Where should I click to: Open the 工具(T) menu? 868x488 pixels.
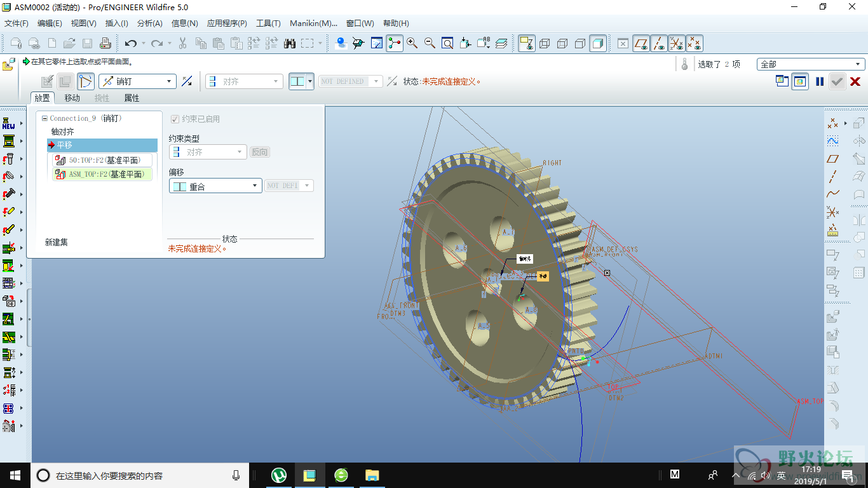tap(268, 24)
